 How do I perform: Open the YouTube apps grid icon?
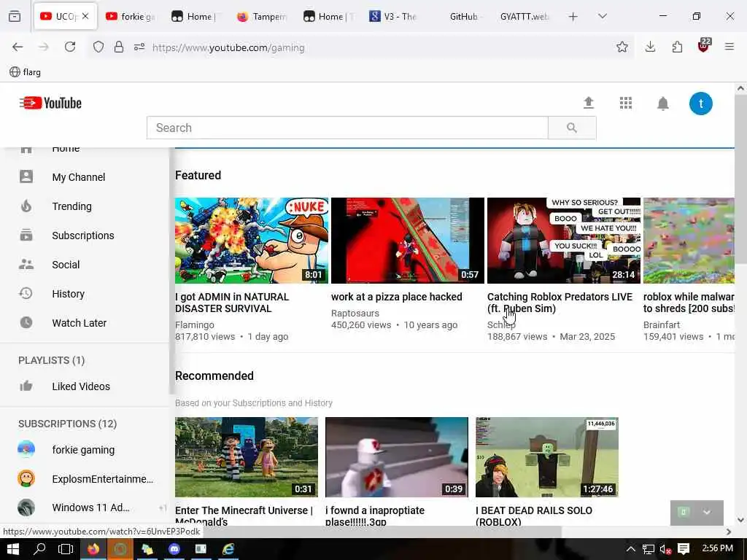point(625,103)
